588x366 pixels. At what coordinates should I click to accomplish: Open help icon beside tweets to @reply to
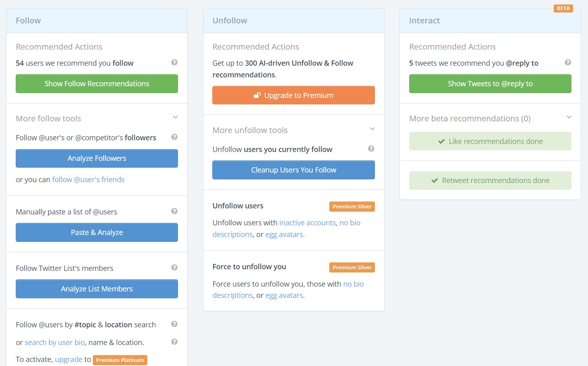(x=568, y=62)
